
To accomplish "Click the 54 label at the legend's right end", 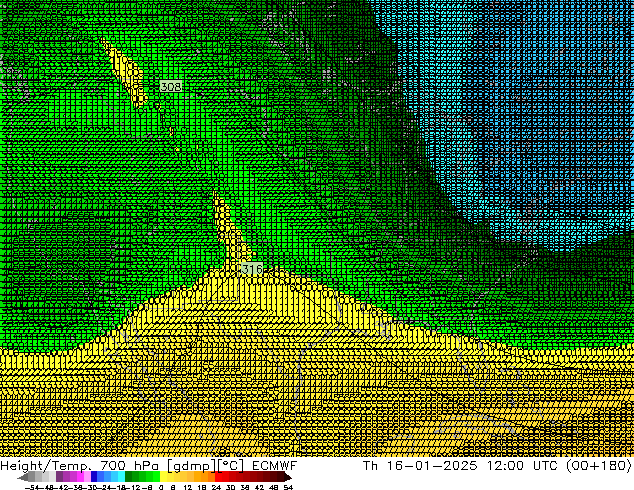I will [x=287, y=487].
